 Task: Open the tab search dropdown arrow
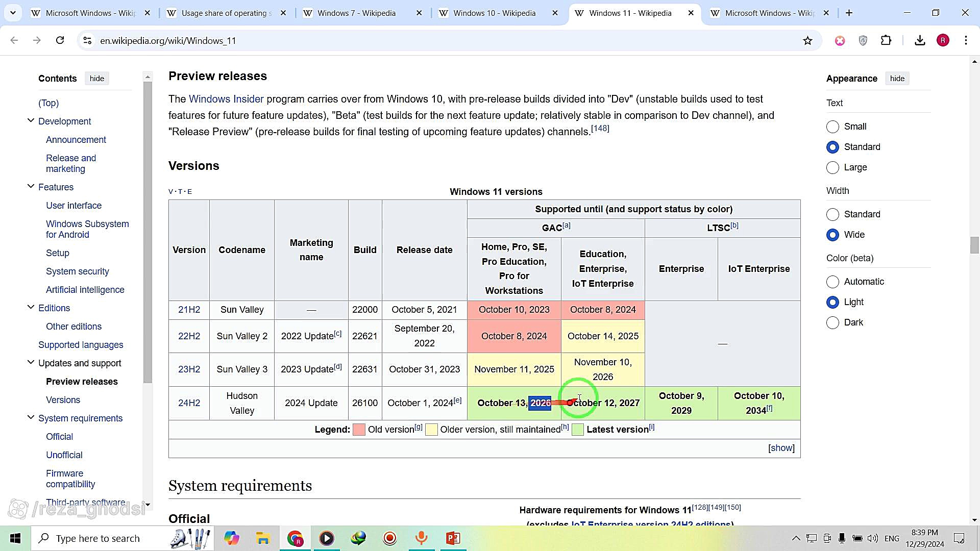coord(13,13)
